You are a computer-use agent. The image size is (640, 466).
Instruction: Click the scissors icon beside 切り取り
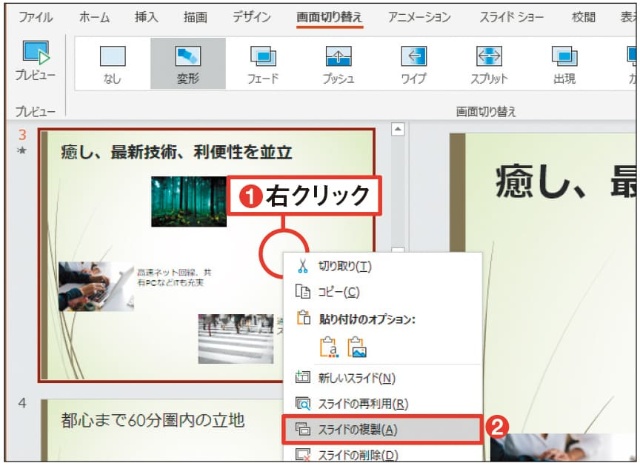coord(302,266)
